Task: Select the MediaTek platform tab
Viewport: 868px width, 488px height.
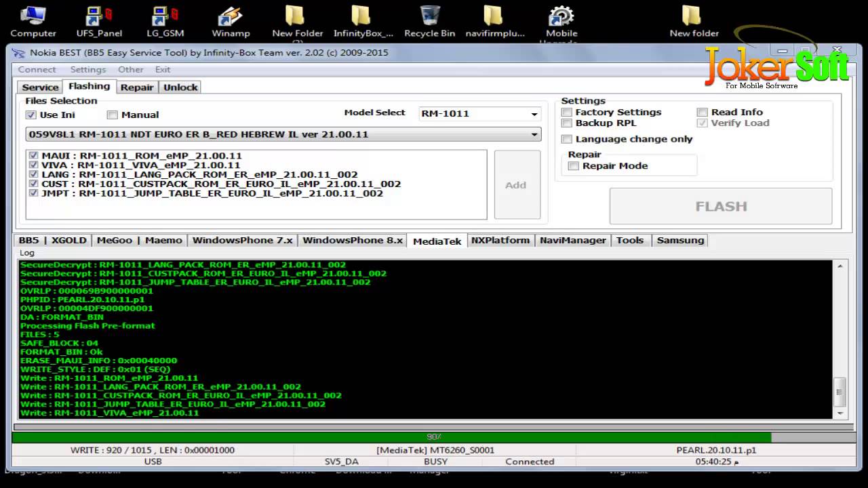Action: point(437,241)
